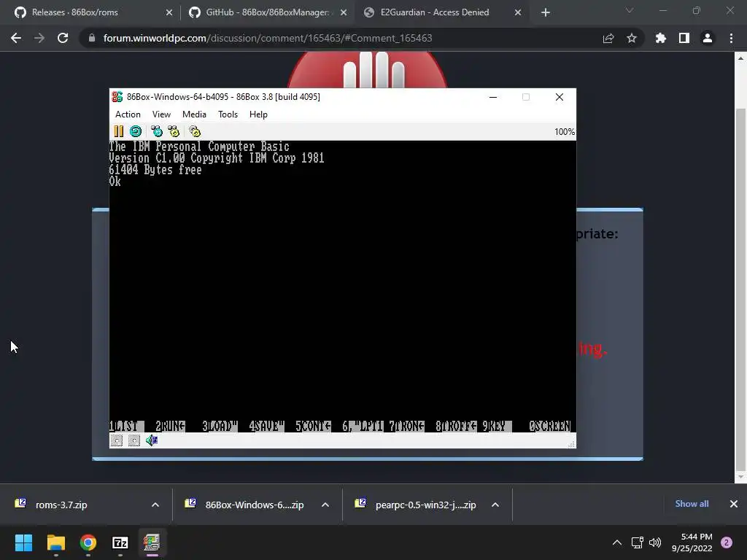747x560 pixels.
Task: Open the Chrome profile avatar menu
Action: coord(708,38)
